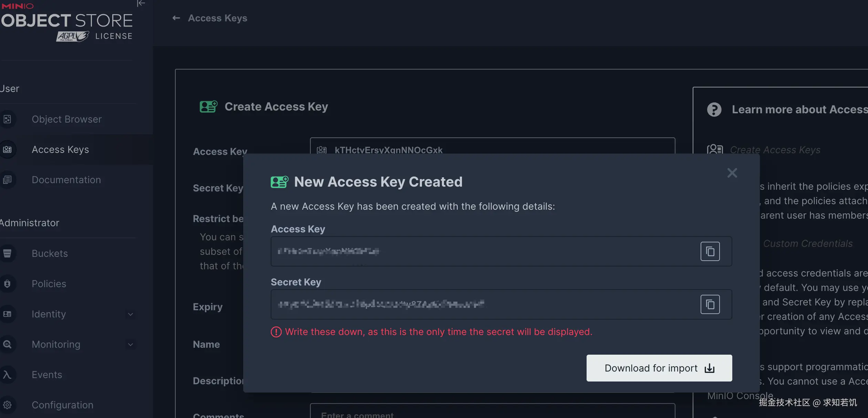
Task: Click the AGPLv3 license logo
Action: tap(73, 36)
